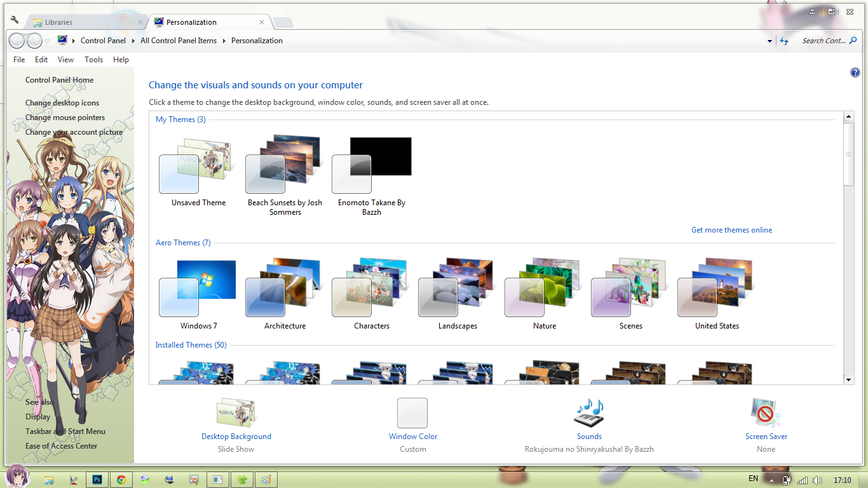Open the anime character Start button
Viewport: 868px width, 488px height.
pyautogui.click(x=18, y=476)
